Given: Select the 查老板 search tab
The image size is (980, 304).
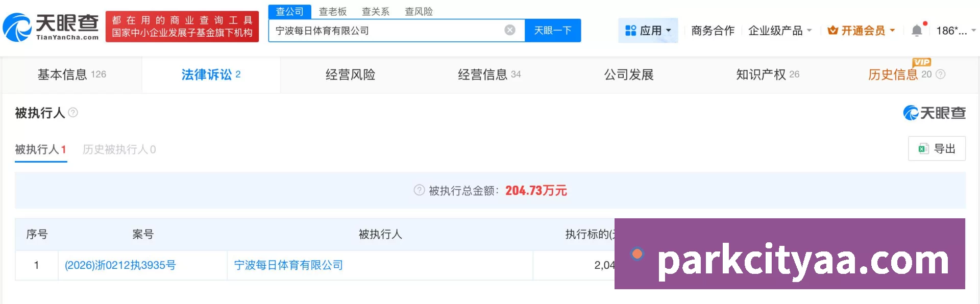Looking at the screenshot, I should [333, 12].
